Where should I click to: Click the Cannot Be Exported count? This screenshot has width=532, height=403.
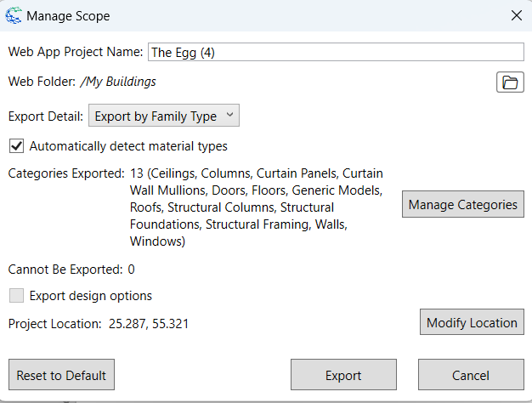tap(131, 270)
